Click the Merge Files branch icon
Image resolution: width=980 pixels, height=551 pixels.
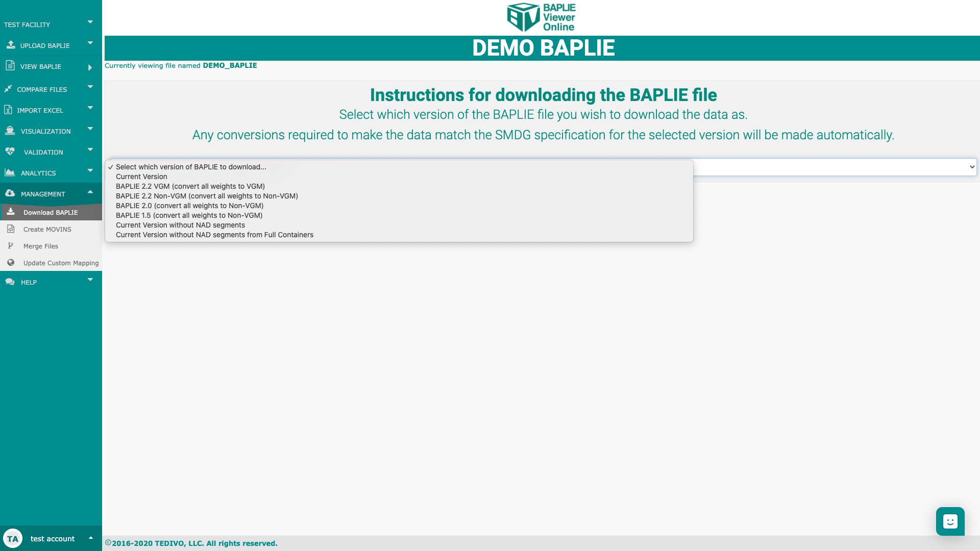coord(11,246)
